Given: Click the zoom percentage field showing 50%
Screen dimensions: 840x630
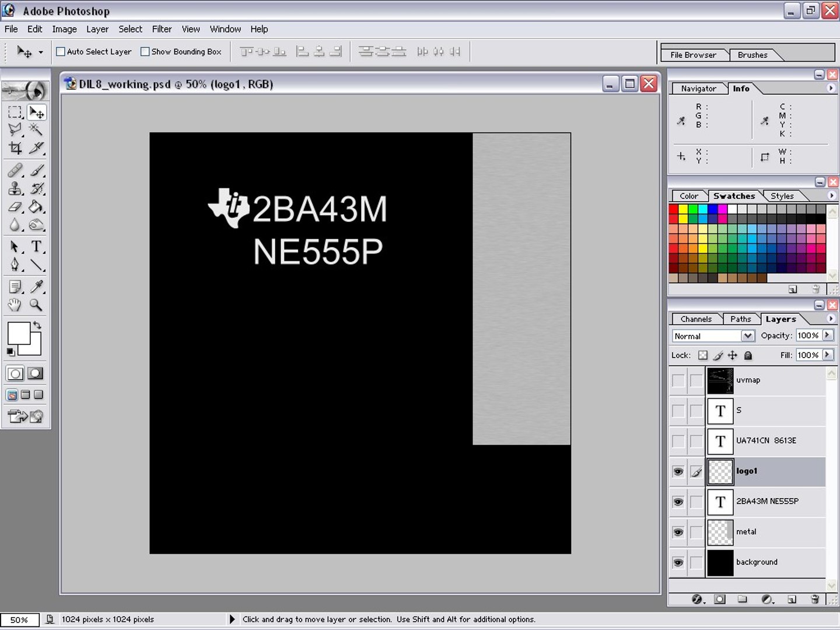Looking at the screenshot, I should [19, 619].
